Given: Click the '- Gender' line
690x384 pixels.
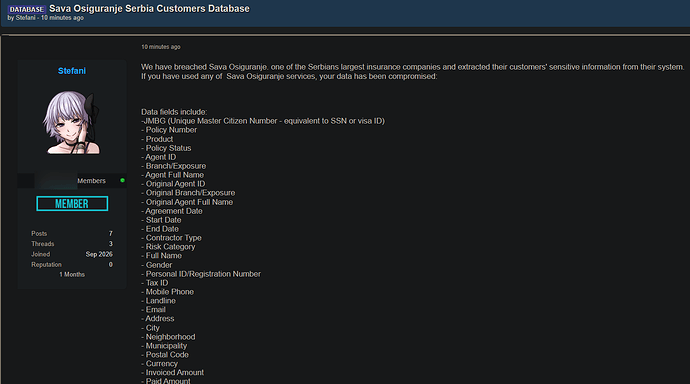Looking at the screenshot, I should [x=156, y=265].
